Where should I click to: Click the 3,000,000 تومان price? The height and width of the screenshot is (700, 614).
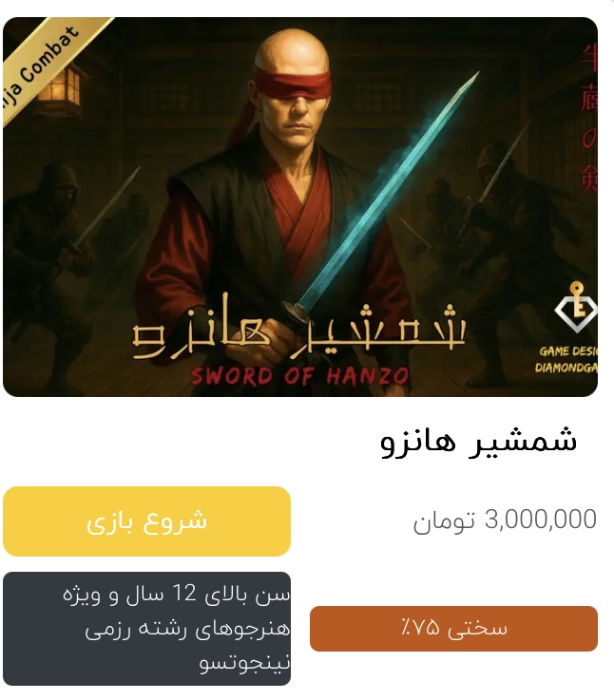505,520
